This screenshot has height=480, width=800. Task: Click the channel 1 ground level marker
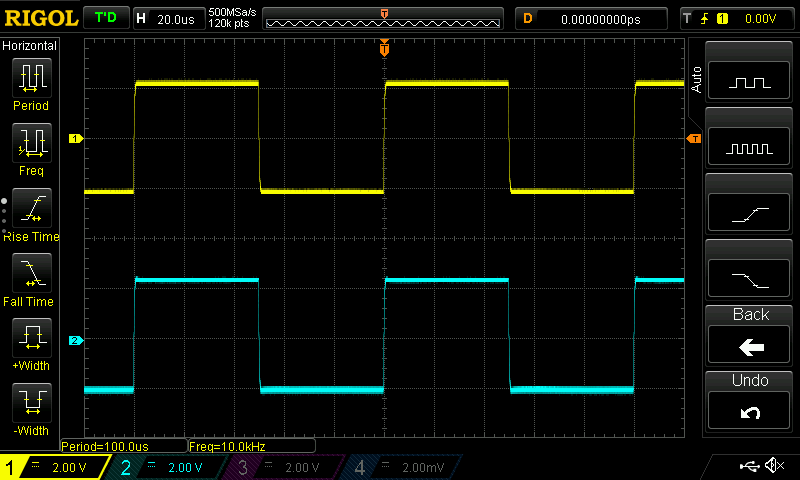76,138
